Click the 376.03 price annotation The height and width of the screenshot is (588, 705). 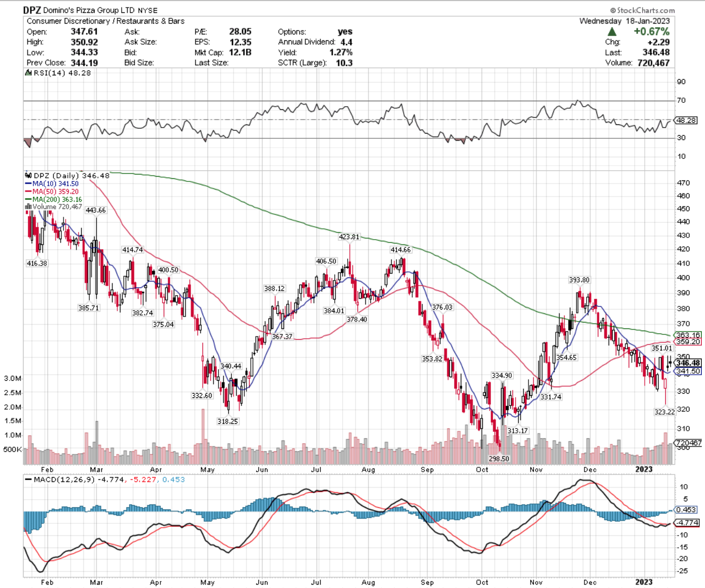442,307
